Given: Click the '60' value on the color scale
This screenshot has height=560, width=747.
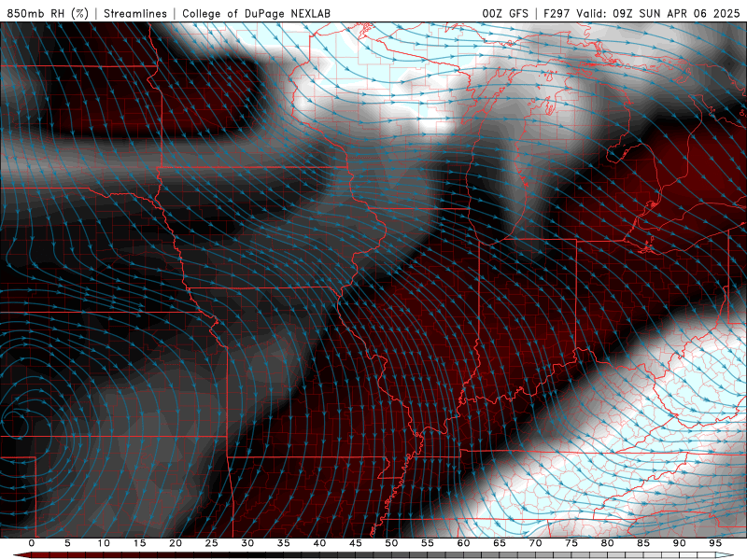Looking at the screenshot, I should pos(463,543).
